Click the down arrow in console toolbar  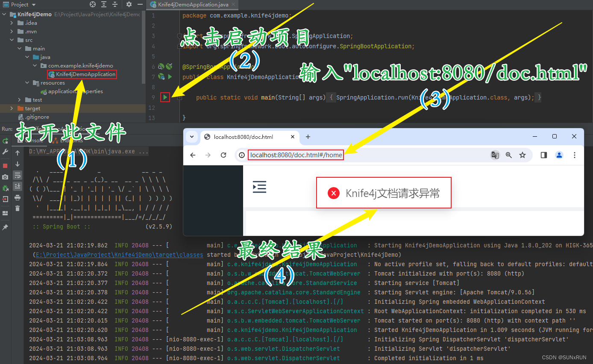[x=18, y=164]
